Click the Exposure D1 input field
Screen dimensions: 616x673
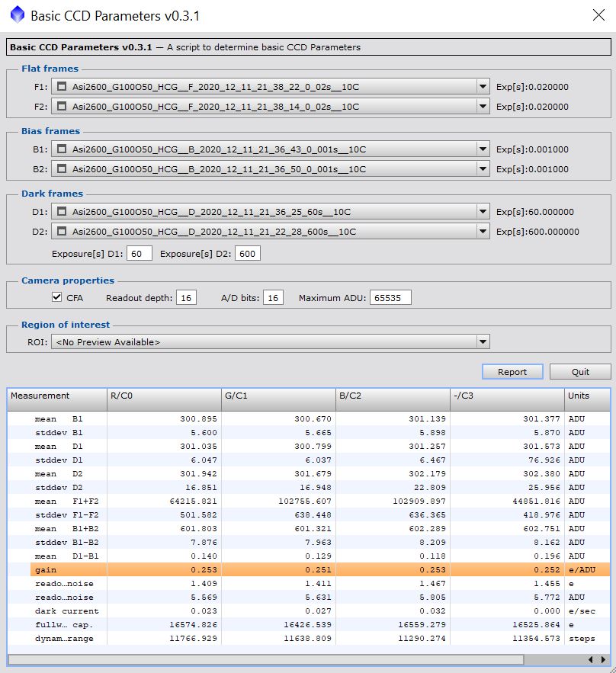click(140, 254)
